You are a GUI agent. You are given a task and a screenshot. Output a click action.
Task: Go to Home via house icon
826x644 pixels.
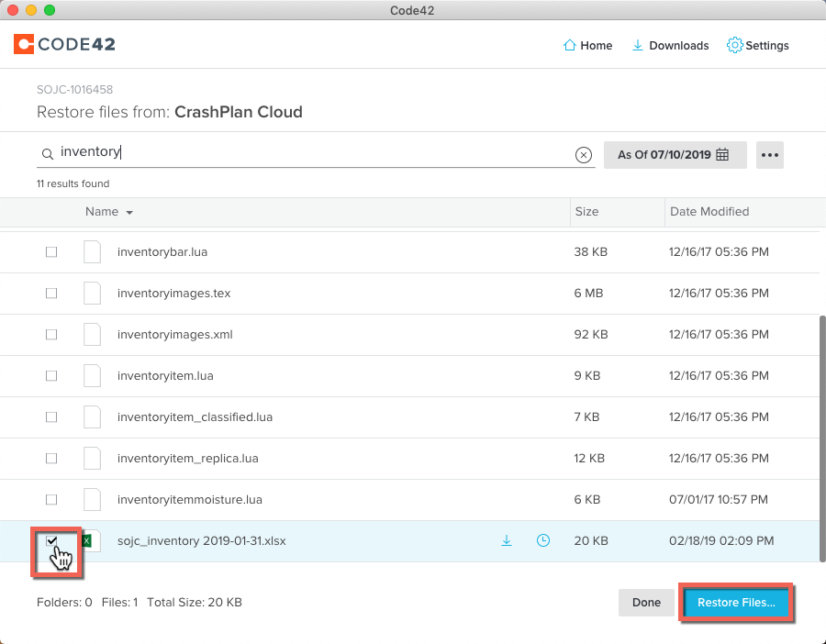click(x=569, y=45)
